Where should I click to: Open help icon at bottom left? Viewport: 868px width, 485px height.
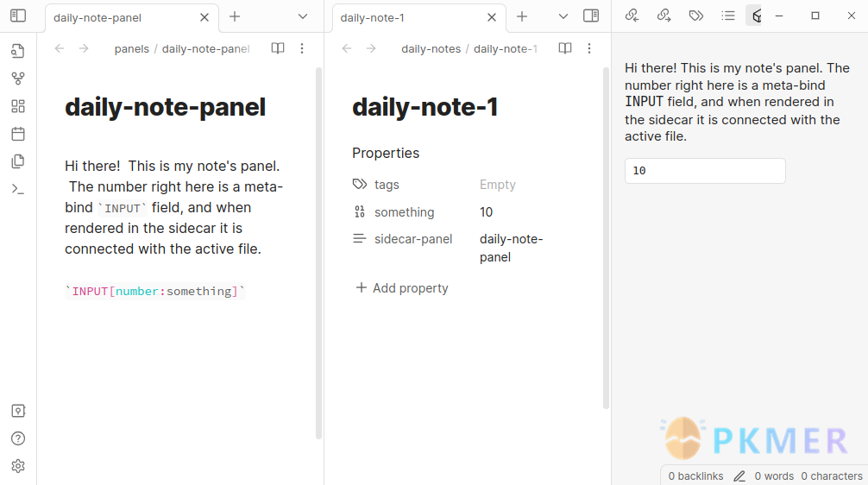click(18, 438)
